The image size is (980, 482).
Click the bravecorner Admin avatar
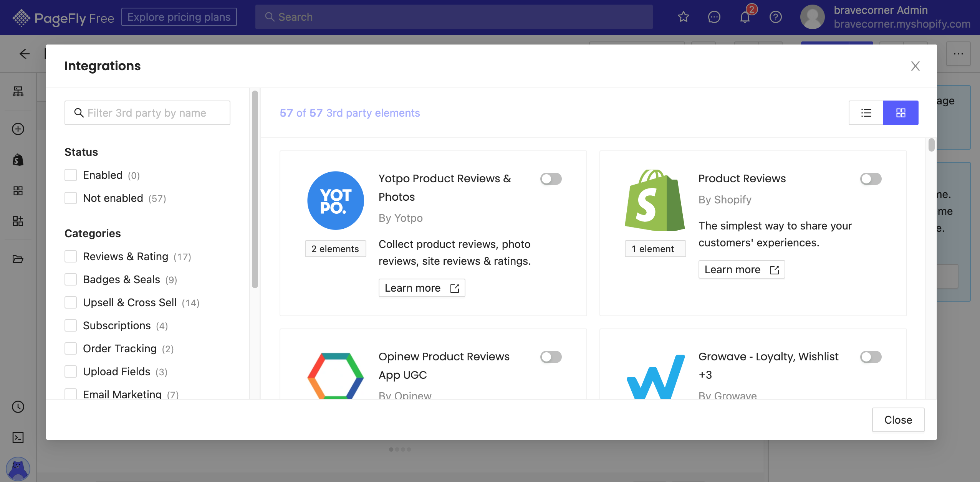(812, 17)
